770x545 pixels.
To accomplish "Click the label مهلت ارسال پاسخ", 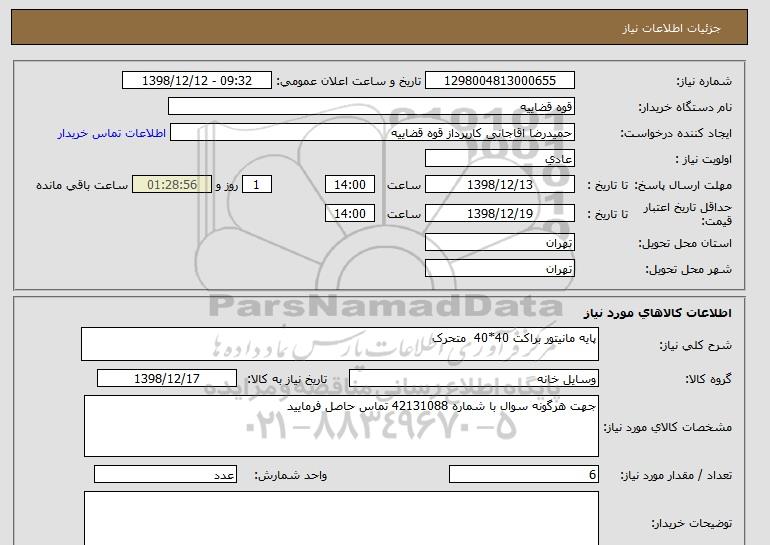I will 683,185.
